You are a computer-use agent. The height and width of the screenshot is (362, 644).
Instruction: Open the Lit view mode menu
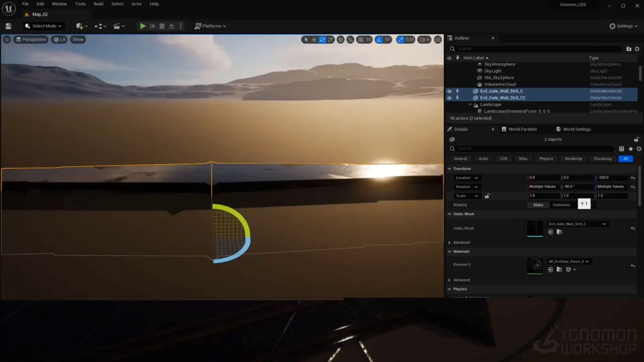pyautogui.click(x=59, y=40)
